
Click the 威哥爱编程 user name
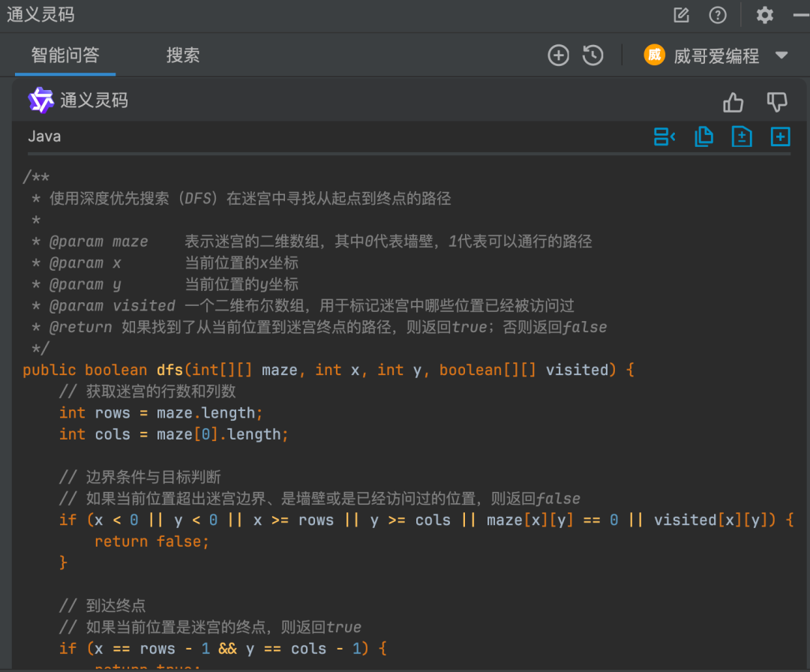pyautogui.click(x=716, y=55)
